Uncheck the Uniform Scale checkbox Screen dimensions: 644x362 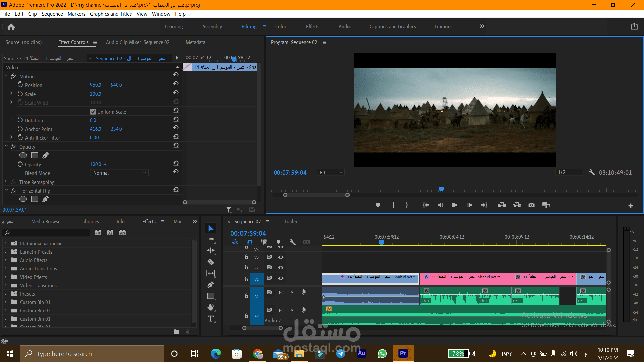click(x=93, y=112)
